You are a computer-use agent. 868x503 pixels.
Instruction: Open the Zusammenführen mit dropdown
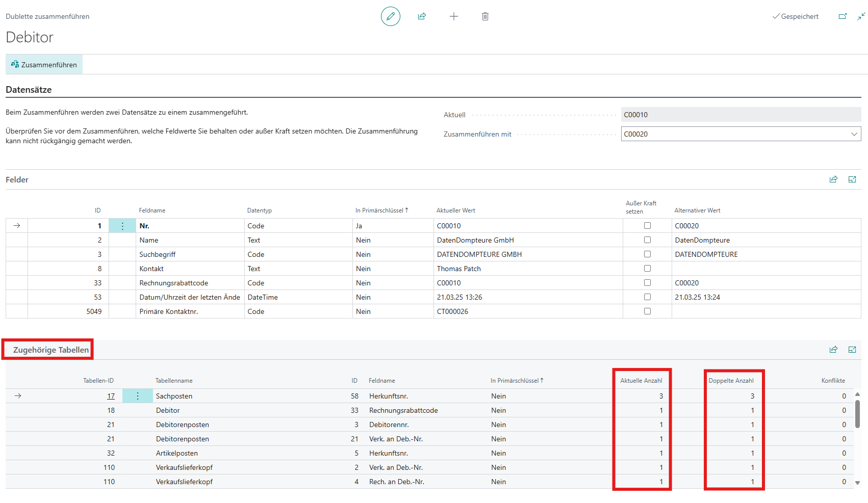pos(854,134)
